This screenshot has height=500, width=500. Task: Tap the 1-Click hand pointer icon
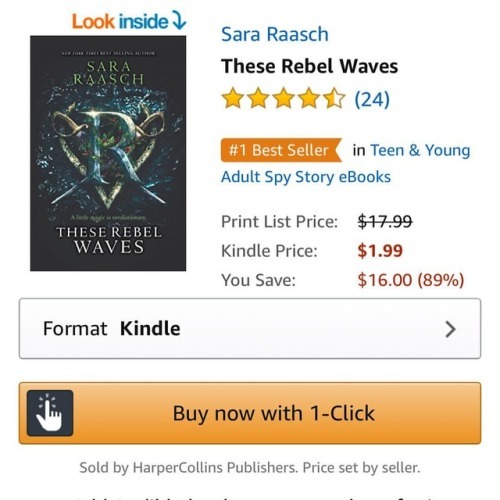tap(50, 413)
